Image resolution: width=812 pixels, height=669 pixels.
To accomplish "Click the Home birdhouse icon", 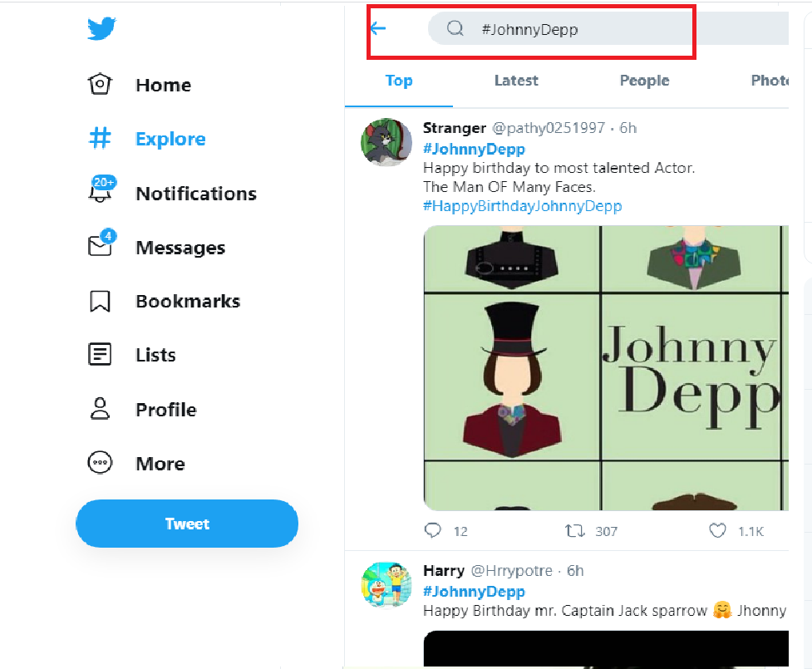I will [100, 84].
